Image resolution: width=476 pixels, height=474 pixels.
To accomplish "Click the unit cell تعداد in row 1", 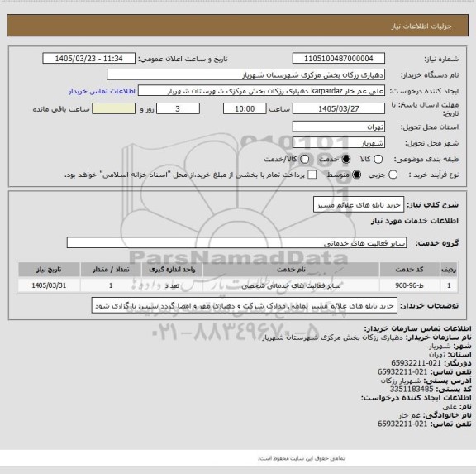I will point(172,285).
